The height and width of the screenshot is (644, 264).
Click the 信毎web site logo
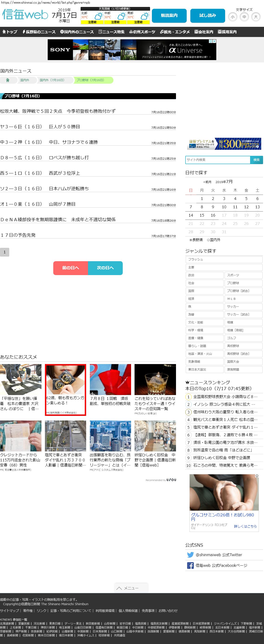(25, 15)
